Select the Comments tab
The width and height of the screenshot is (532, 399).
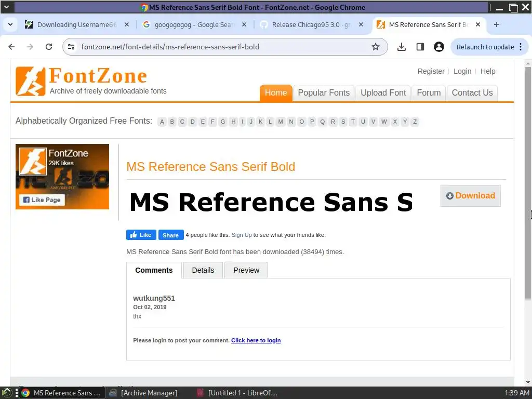pos(154,270)
